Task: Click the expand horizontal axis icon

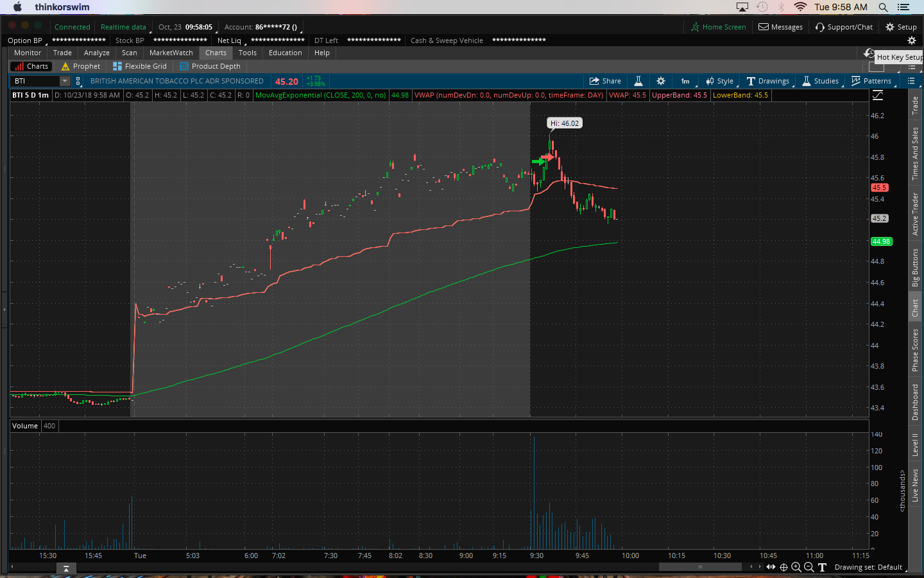Action: pyautogui.click(x=771, y=567)
